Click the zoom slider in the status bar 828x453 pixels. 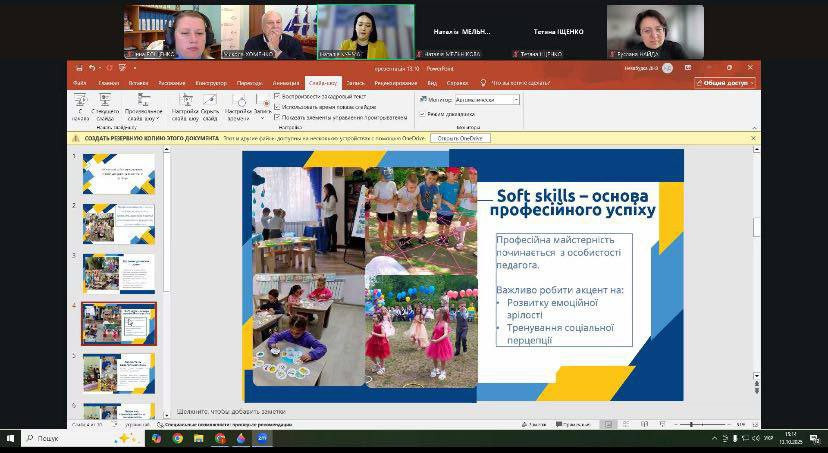click(692, 424)
